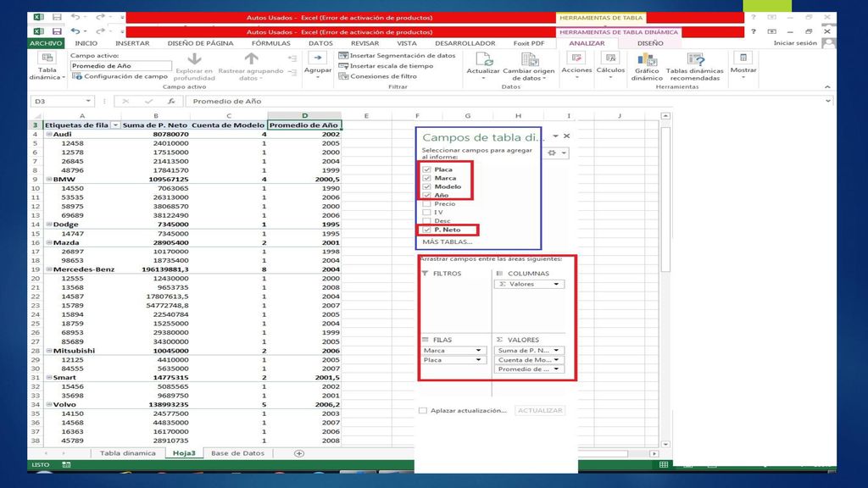Close the Campos de tabla dinámica pane

(x=566, y=136)
